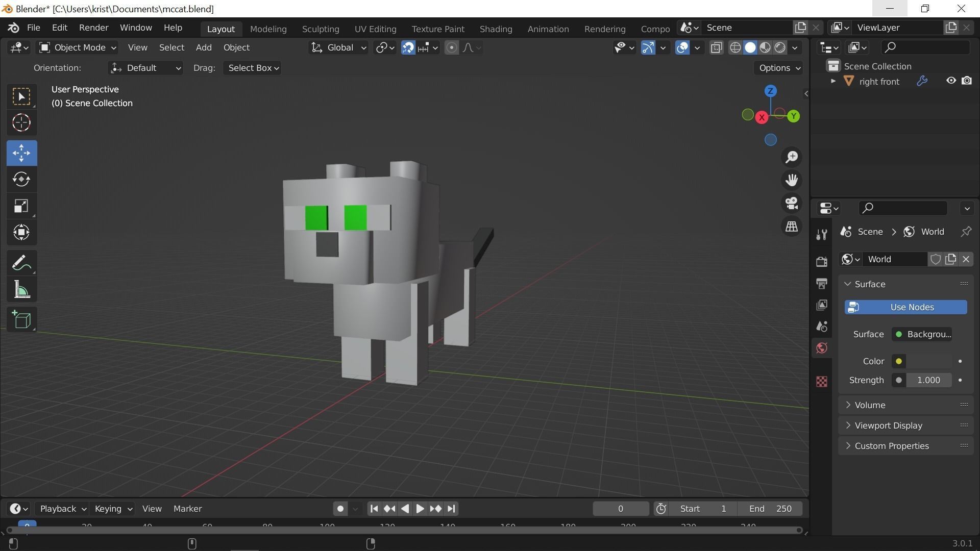Switch to wireframe shading
The image size is (980, 551).
pos(735,47)
